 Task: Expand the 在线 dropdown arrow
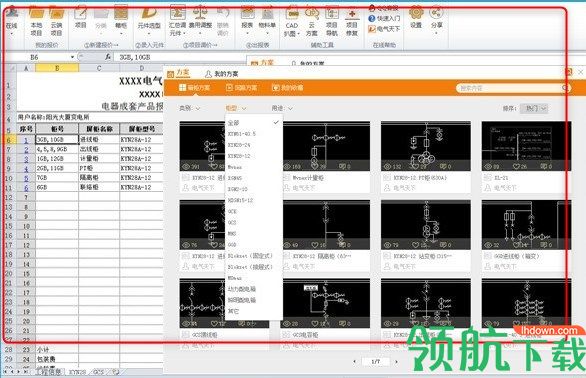[12, 33]
